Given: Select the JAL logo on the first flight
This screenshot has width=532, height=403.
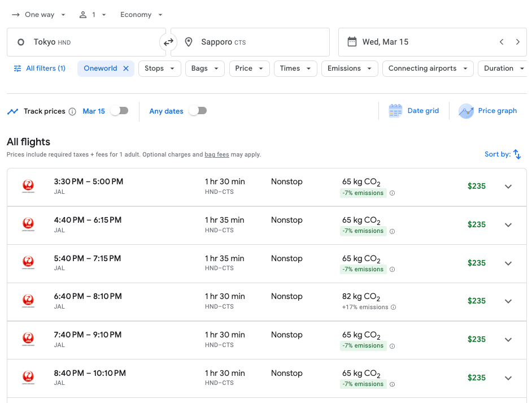Looking at the screenshot, I should (x=29, y=186).
